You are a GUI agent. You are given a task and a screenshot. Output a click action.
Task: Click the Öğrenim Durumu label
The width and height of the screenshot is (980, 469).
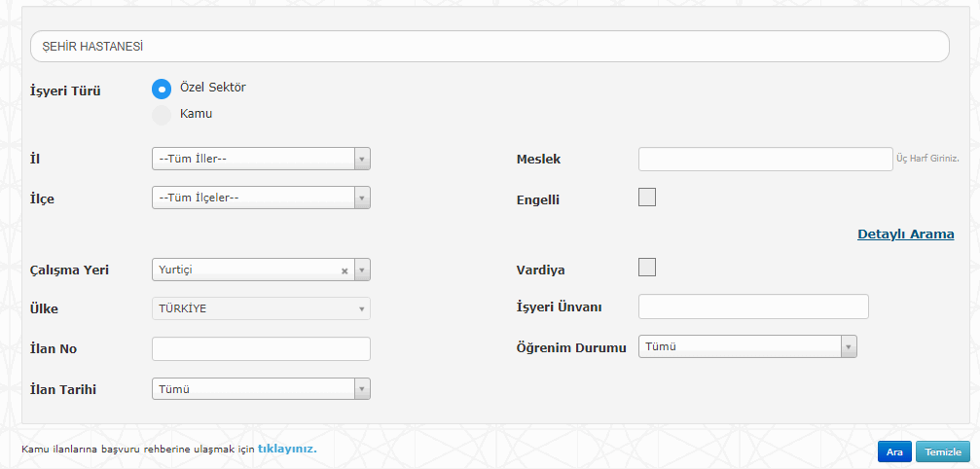pos(571,347)
